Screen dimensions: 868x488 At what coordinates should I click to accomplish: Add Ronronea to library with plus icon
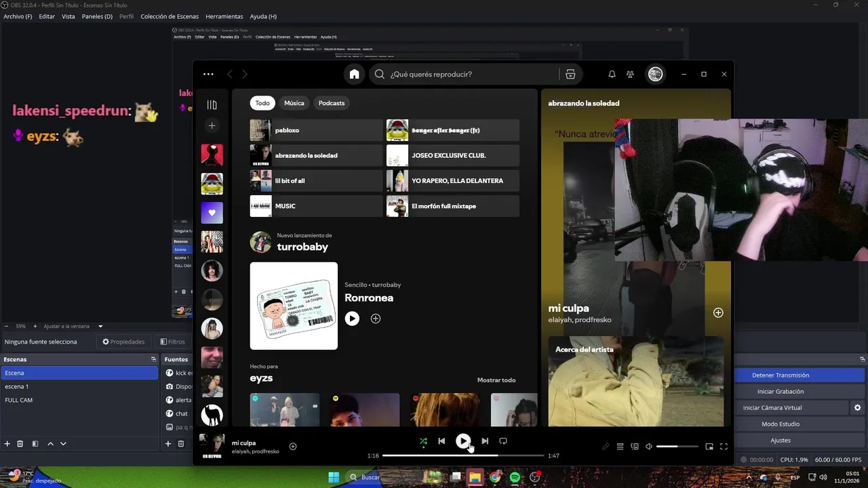(376, 319)
